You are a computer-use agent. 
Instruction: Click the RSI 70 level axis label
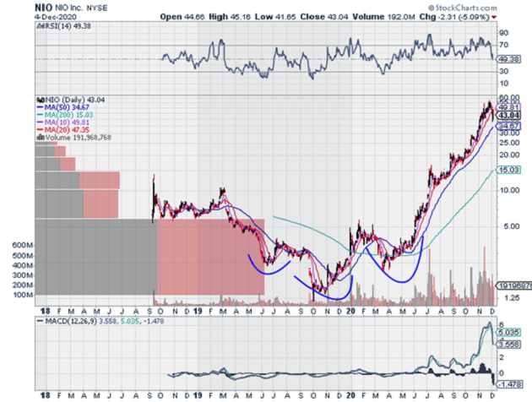pyautogui.click(x=503, y=45)
